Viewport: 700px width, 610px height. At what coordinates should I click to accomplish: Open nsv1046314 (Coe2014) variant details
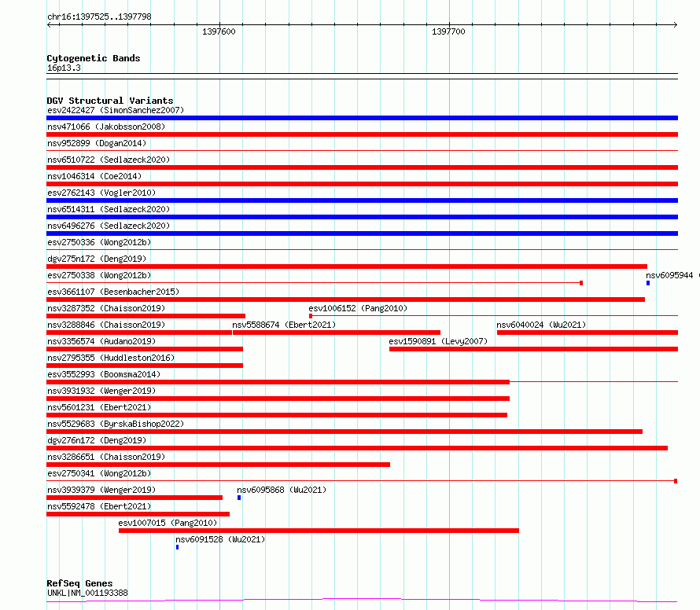pos(94,176)
